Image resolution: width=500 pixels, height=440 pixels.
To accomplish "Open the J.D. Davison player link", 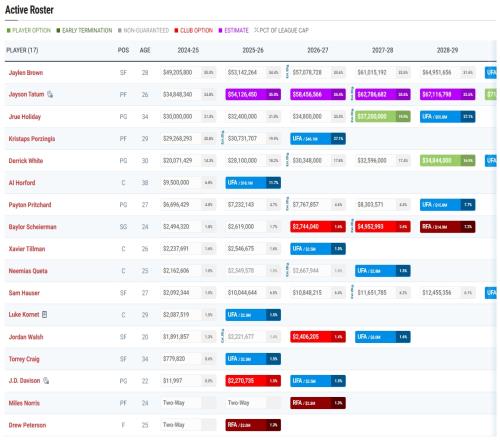I will pos(24,380).
